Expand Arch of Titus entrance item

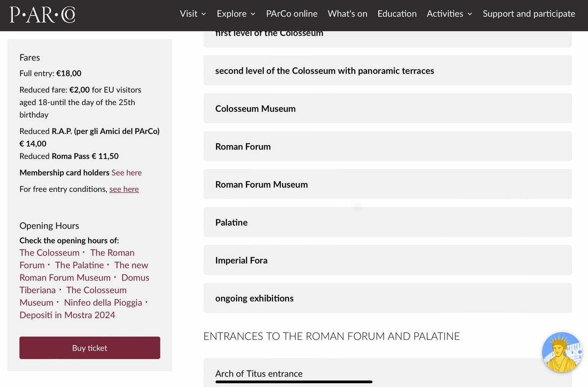click(388, 373)
